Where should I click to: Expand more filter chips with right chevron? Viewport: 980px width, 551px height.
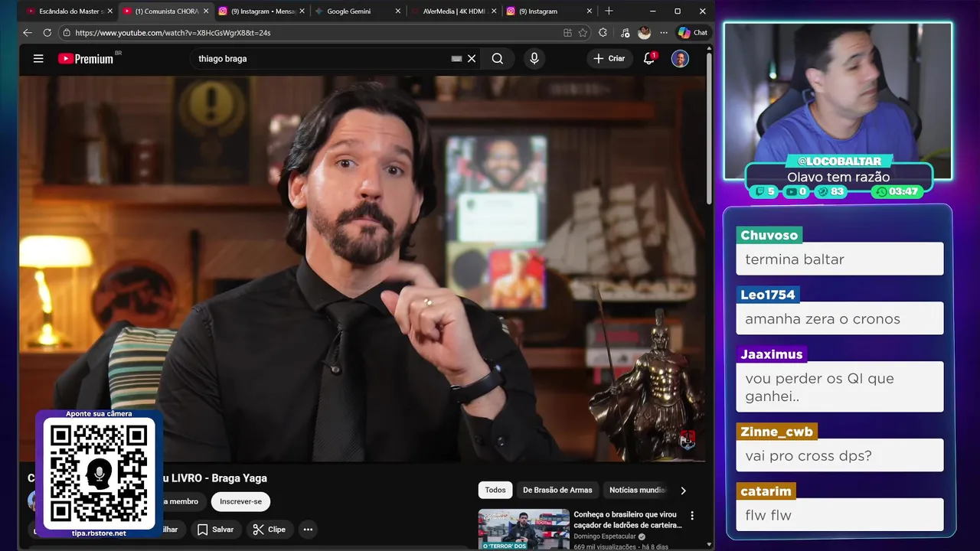(x=683, y=491)
